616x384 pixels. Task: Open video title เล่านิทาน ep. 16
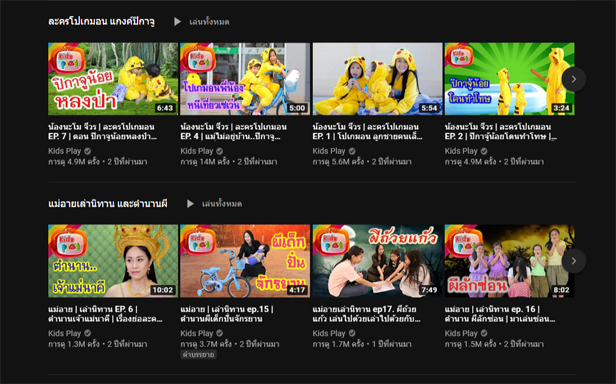tap(500, 314)
